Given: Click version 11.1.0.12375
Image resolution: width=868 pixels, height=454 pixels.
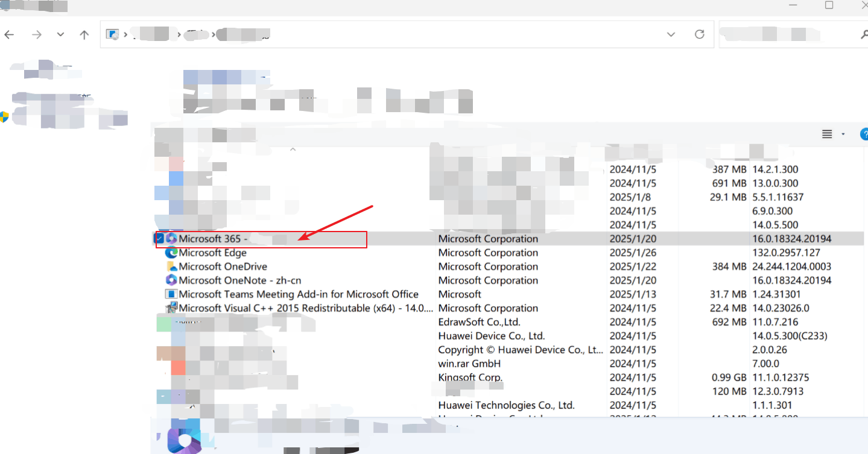Looking at the screenshot, I should point(781,377).
